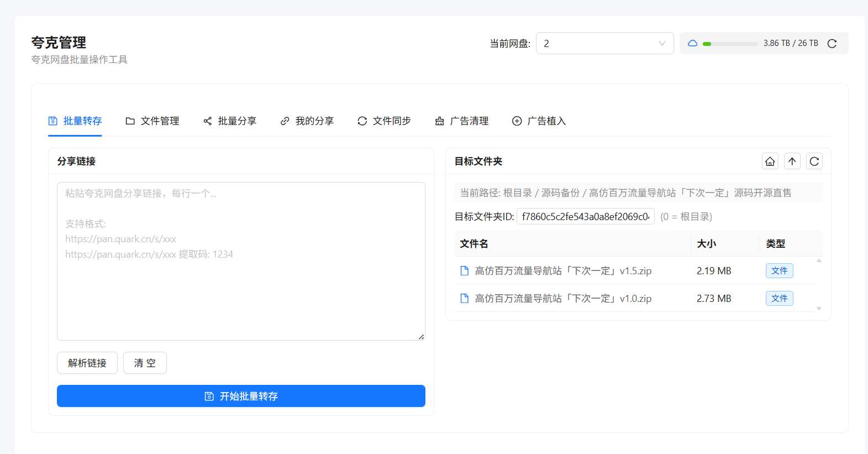Click the 2.73 MB size cell
Viewport: 868px width, 454px height.
[714, 298]
